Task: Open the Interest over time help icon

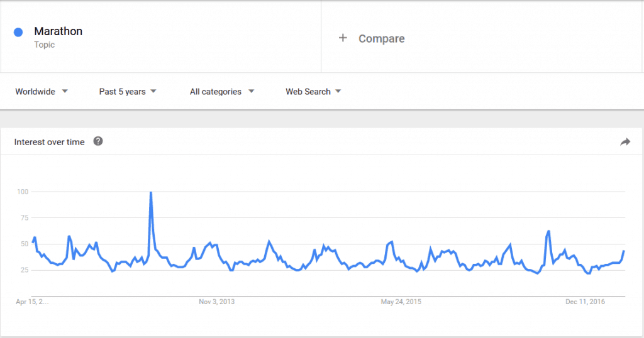Action: coord(97,141)
